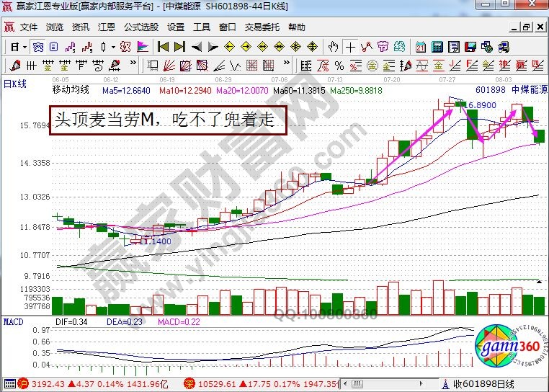The image size is (549, 392).
Task: Select the hand pan tool
Action: pyautogui.click(x=333, y=47)
